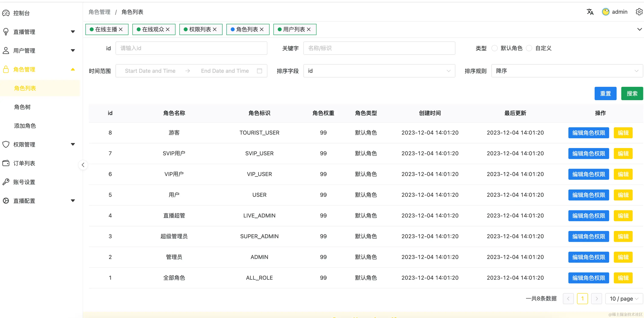Click the 控制台 dashboard icon
The width and height of the screenshot is (644, 318).
coord(6,13)
